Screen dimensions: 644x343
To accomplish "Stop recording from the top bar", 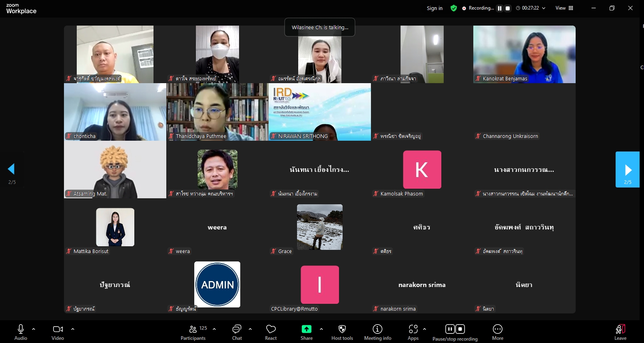I will coord(508,8).
